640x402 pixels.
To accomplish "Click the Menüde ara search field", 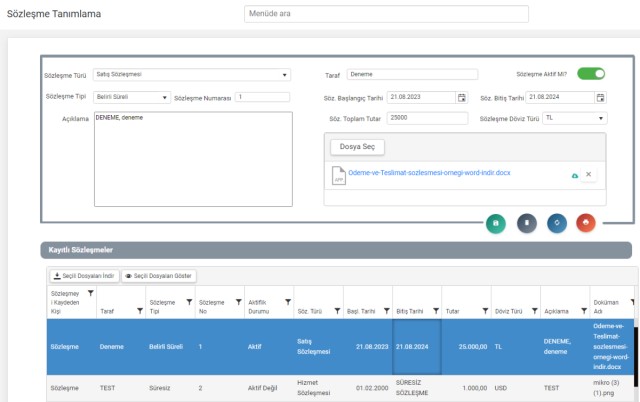I will [386, 14].
